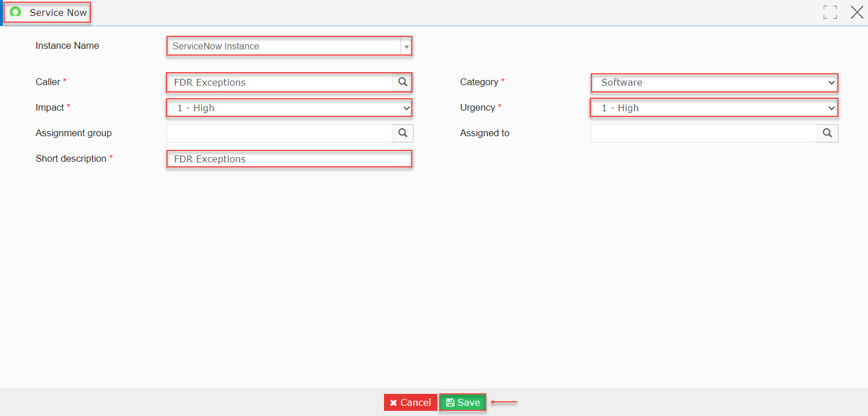The image size is (868, 416).
Task: Click the Short description input field
Action: tap(289, 159)
